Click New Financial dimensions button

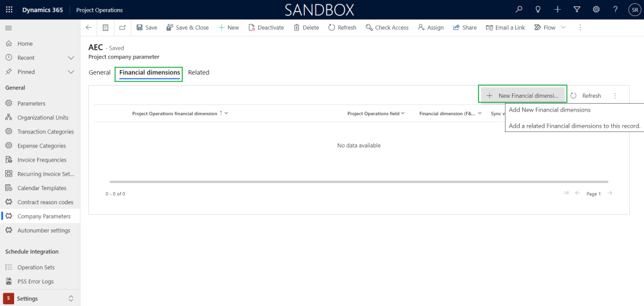[523, 95]
